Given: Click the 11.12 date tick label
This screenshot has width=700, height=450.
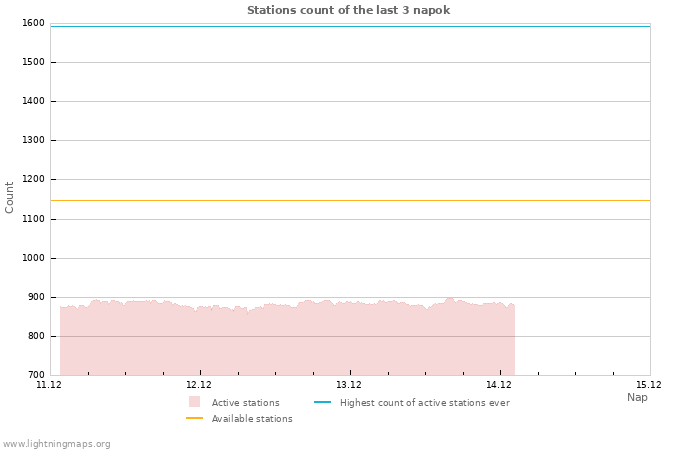Looking at the screenshot, I should 49,385.
